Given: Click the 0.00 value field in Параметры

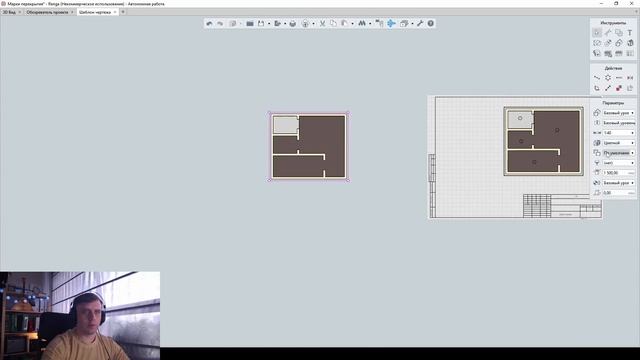Looking at the screenshot, I should (619, 193).
